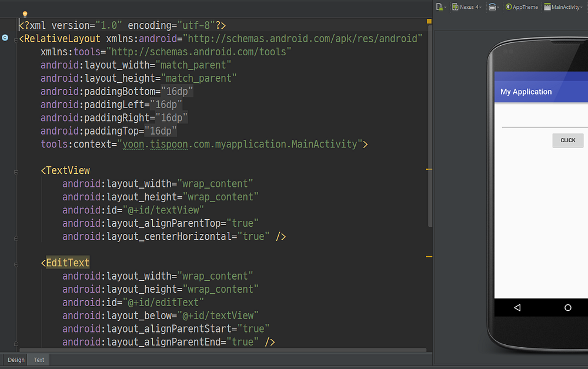Screen dimensions: 588x369
Task: Click the yellow warning stripe near TextView line
Action: click(429, 169)
